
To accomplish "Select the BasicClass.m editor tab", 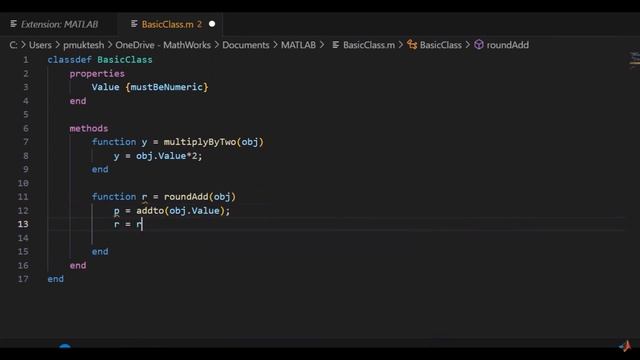I will pyautogui.click(x=171, y=24).
